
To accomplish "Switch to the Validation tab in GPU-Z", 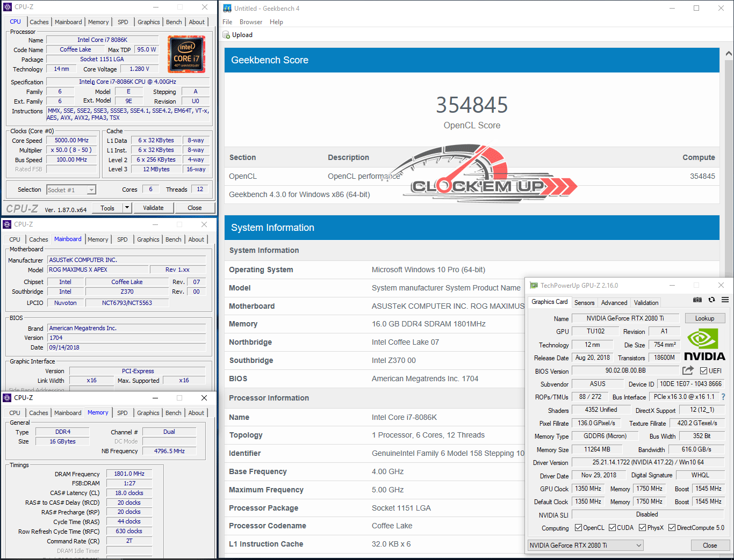I will (x=646, y=303).
